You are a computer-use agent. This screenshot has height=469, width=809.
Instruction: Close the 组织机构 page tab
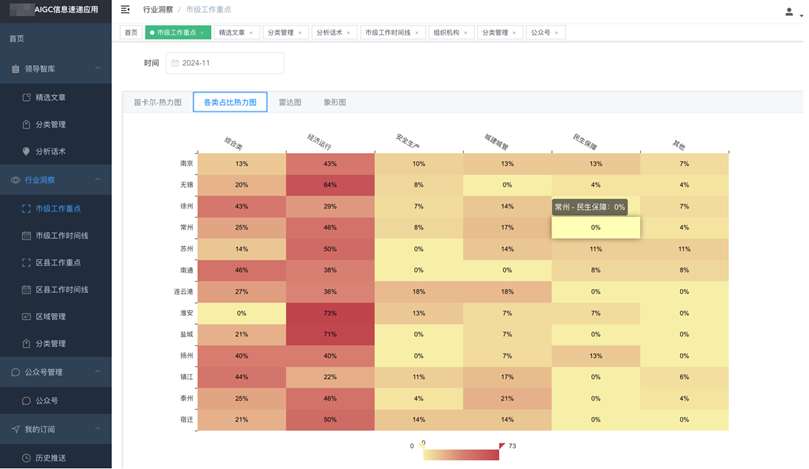(x=465, y=33)
